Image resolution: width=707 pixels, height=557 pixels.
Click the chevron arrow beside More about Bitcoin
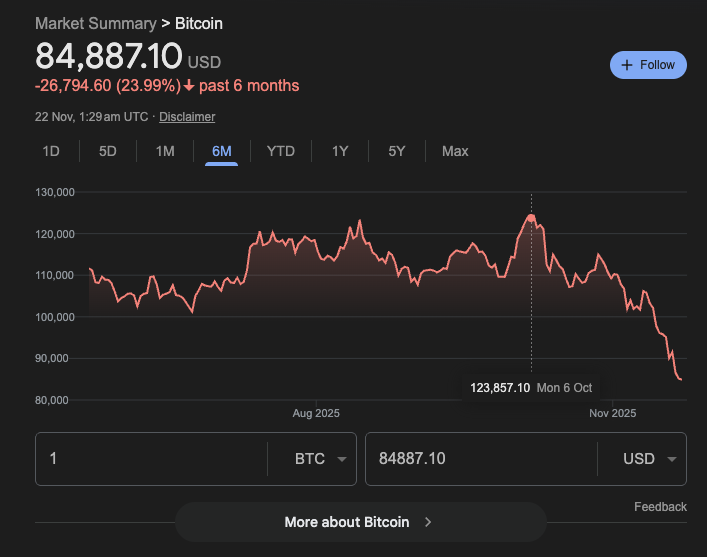coord(428,522)
